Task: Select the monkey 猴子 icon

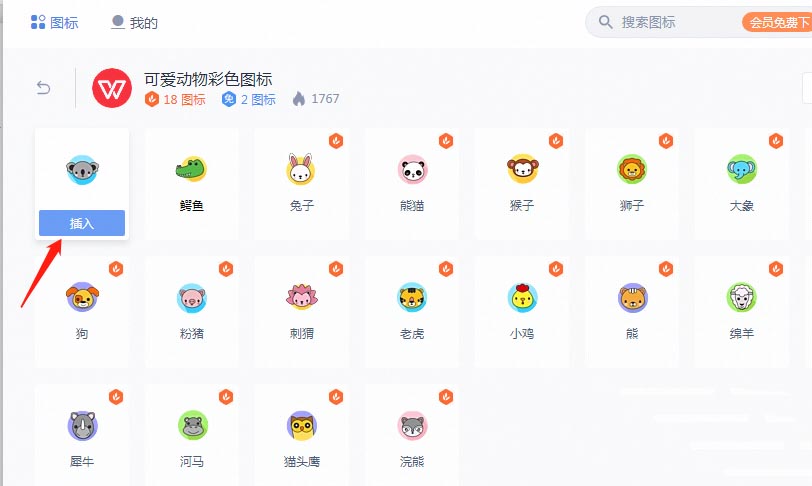Action: [523, 169]
